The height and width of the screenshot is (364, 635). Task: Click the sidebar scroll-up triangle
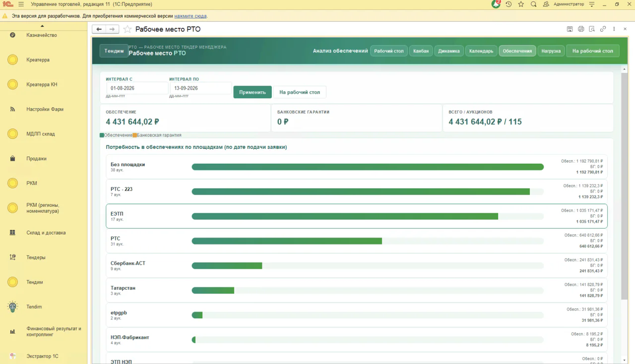click(x=42, y=26)
